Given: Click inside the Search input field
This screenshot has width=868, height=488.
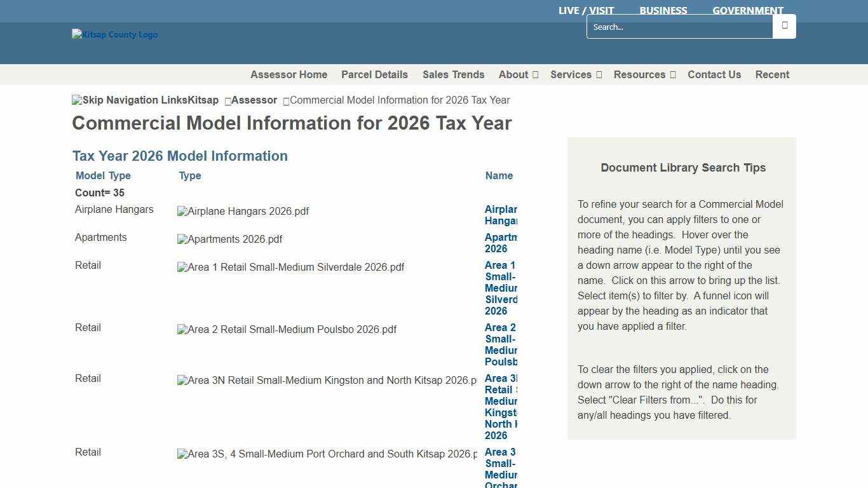Looking at the screenshot, I should click(674, 27).
